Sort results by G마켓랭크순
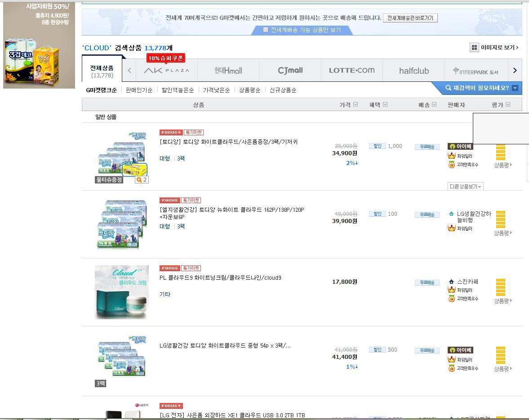The width and height of the screenshot is (529, 420). 102,90
